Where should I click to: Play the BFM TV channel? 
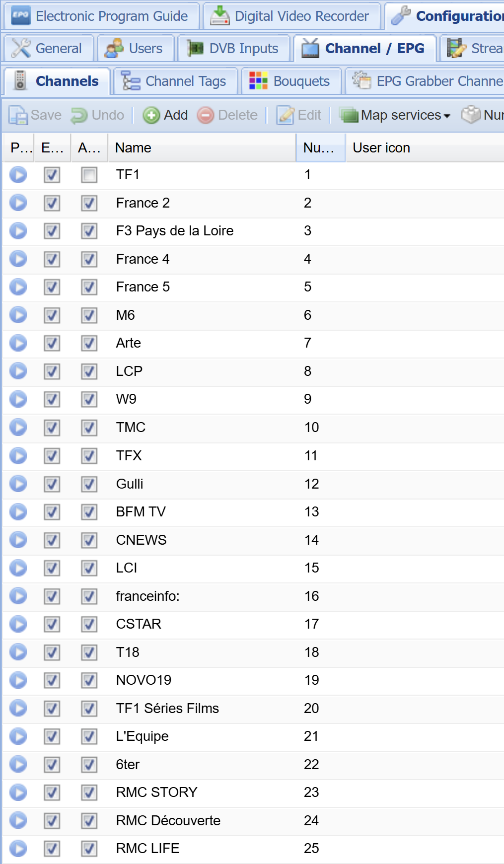click(x=18, y=512)
